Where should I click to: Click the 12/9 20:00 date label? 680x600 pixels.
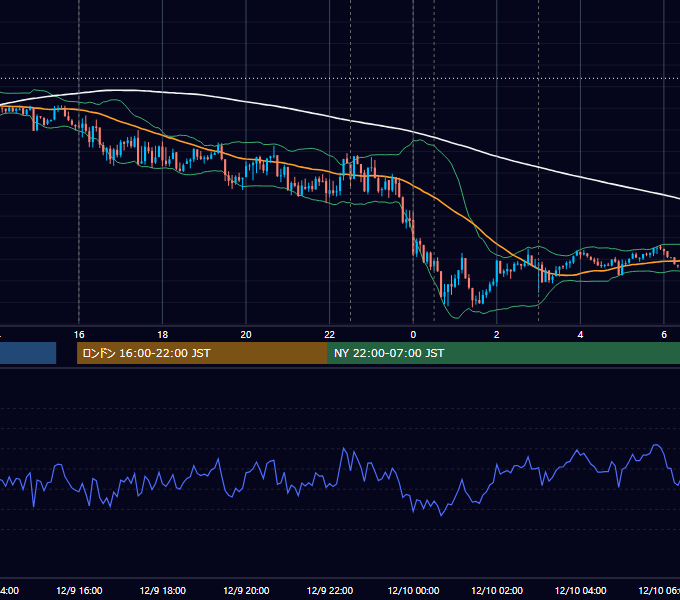[246, 590]
